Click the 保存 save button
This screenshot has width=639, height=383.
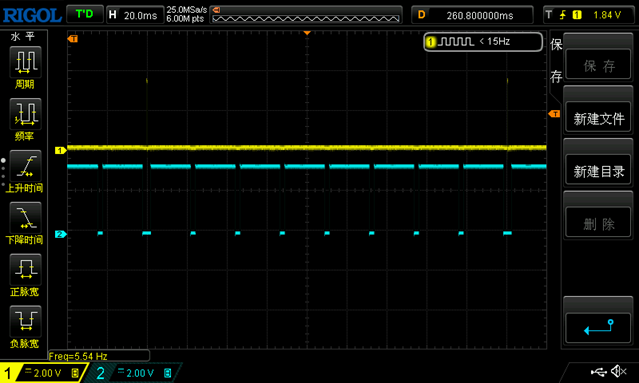598,65
